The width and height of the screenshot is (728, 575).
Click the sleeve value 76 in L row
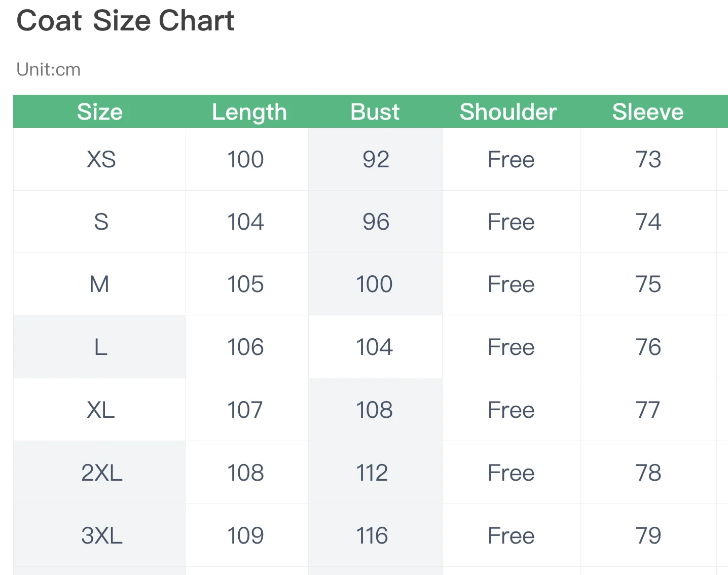[x=648, y=347]
